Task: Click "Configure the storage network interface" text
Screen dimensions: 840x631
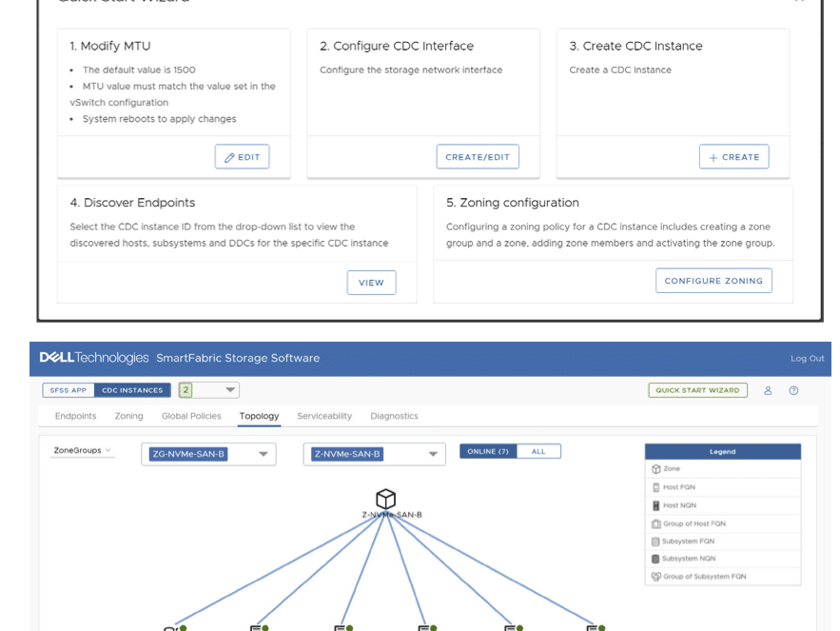Action: pyautogui.click(x=411, y=69)
